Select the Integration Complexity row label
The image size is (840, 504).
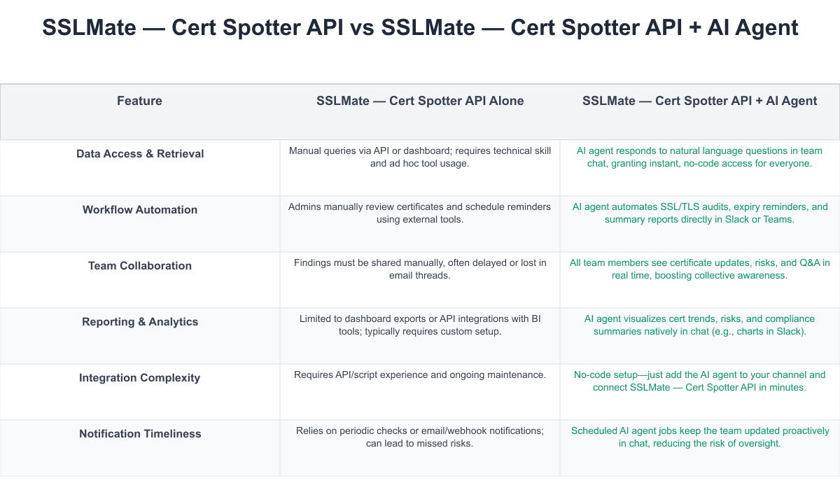(140, 377)
